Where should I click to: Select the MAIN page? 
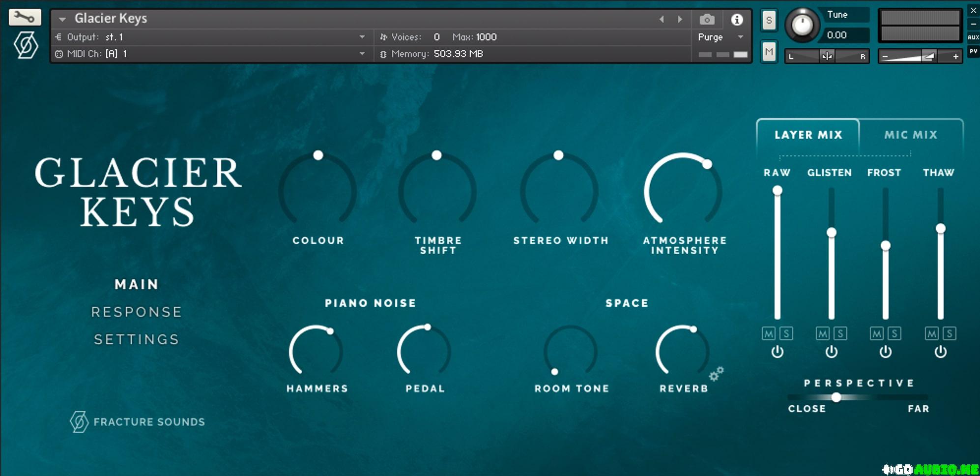pyautogui.click(x=137, y=284)
